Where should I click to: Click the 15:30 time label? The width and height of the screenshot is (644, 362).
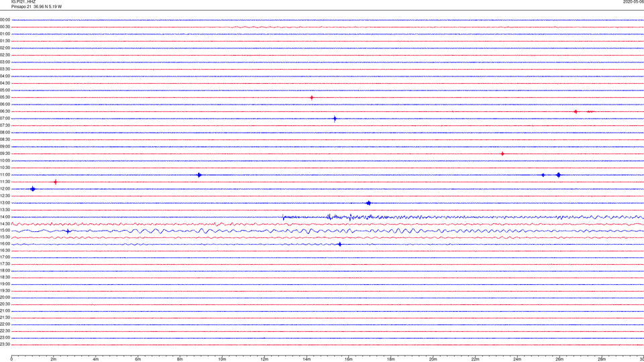tap(5, 237)
